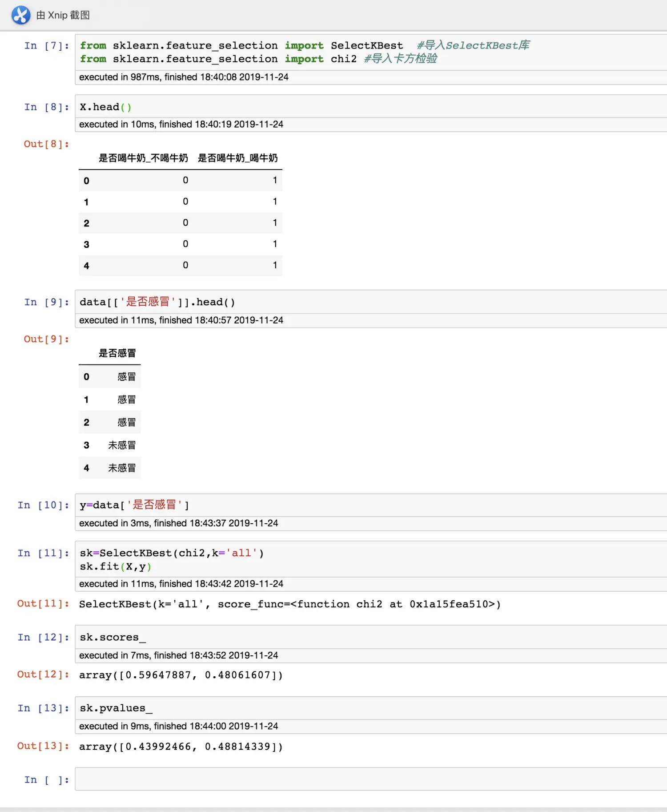Image resolution: width=667 pixels, height=812 pixels.
Task: Click the first 未感冒 value in the table
Action: pyautogui.click(x=121, y=445)
